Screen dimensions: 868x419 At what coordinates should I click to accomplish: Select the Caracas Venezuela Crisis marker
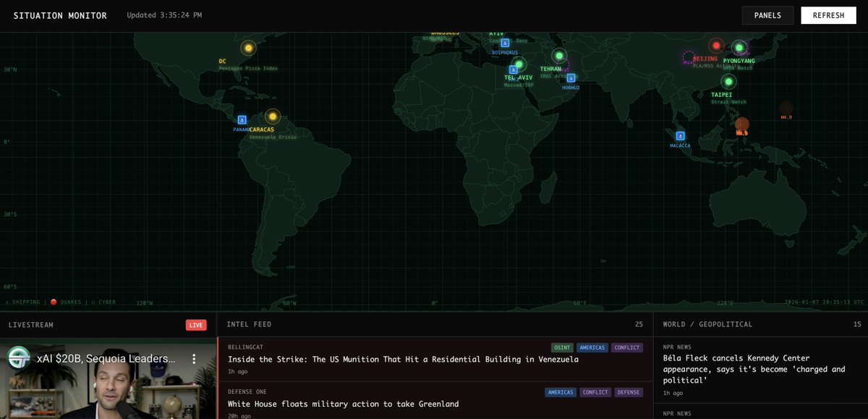pyautogui.click(x=273, y=116)
